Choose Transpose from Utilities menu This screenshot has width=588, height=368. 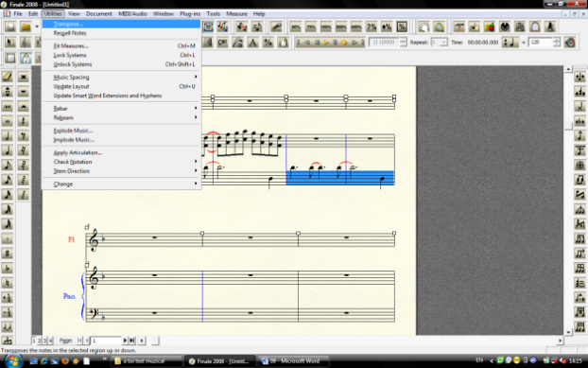click(122, 24)
